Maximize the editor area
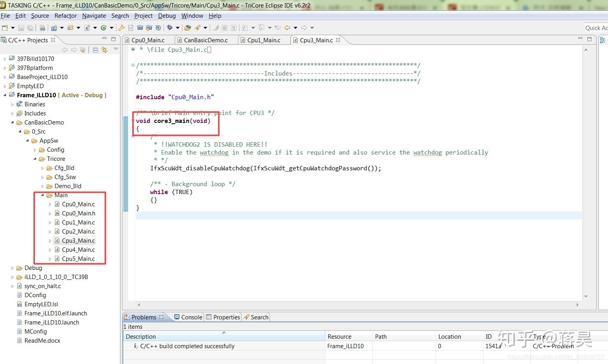 (589, 39)
